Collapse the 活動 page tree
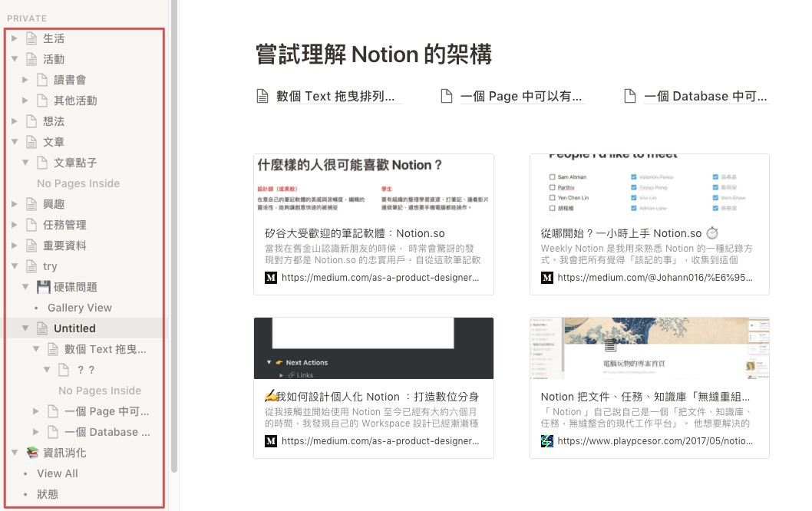 tap(15, 59)
